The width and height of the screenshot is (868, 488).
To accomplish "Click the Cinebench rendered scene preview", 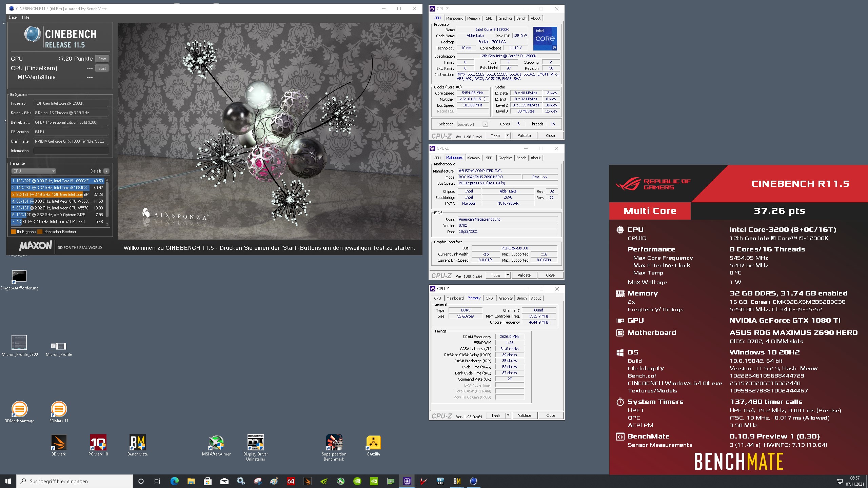I will tap(270, 131).
